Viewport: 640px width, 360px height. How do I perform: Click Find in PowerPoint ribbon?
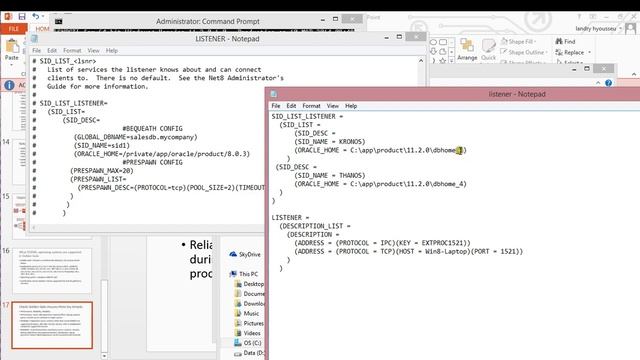[x=565, y=42]
